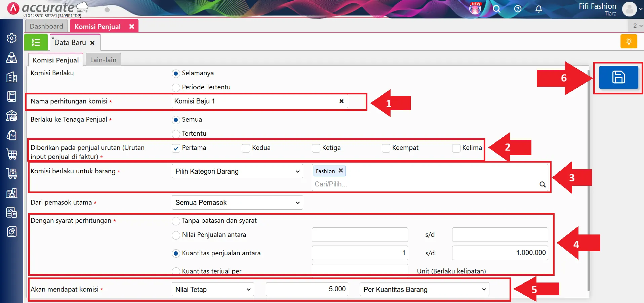The height and width of the screenshot is (303, 644).
Task: Open the green list view icon
Action: (x=36, y=42)
